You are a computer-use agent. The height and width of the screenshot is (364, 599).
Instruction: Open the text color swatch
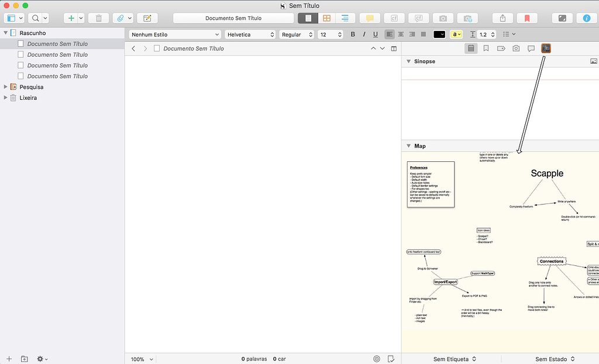click(440, 34)
